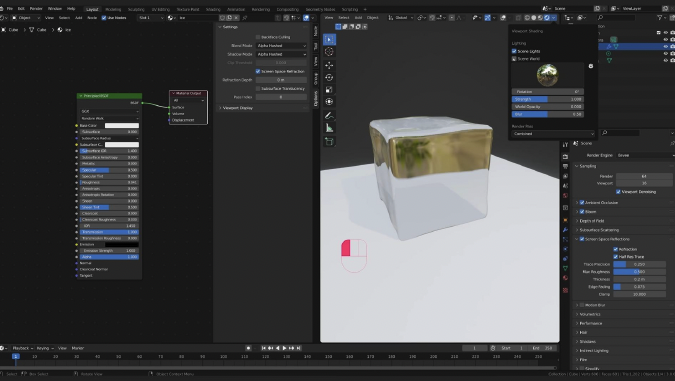Image resolution: width=675 pixels, height=381 pixels.
Task: Select the Rotate tool
Action: click(x=329, y=77)
